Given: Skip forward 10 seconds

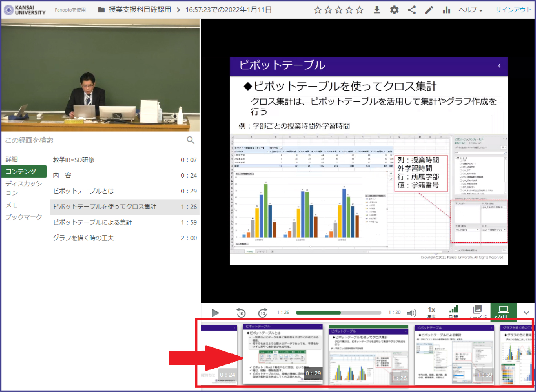Looking at the screenshot, I should pyautogui.click(x=263, y=313).
